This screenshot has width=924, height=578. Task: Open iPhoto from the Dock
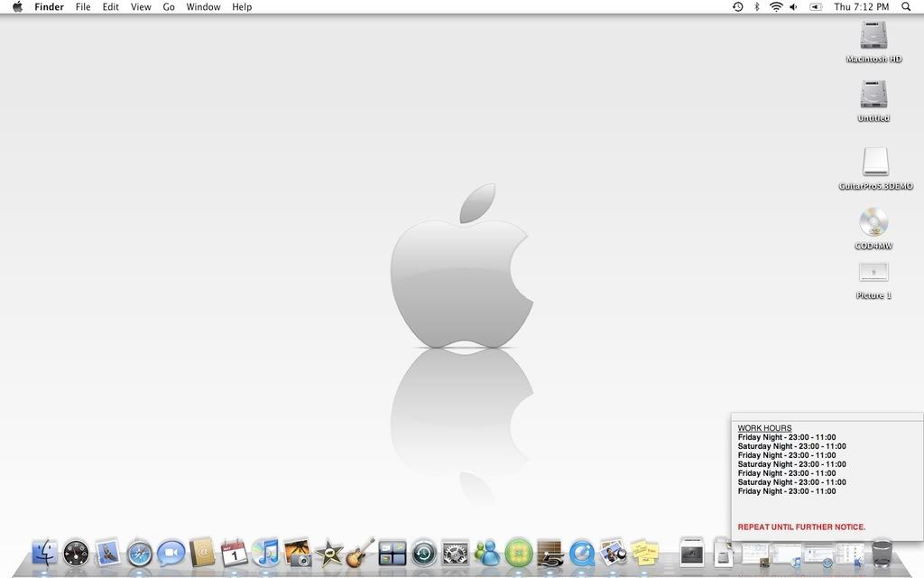[298, 554]
